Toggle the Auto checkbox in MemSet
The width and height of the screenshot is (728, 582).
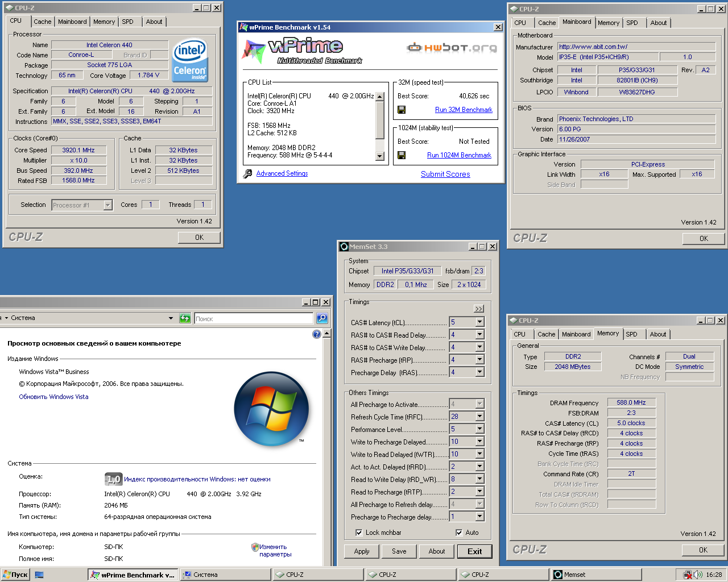click(459, 533)
